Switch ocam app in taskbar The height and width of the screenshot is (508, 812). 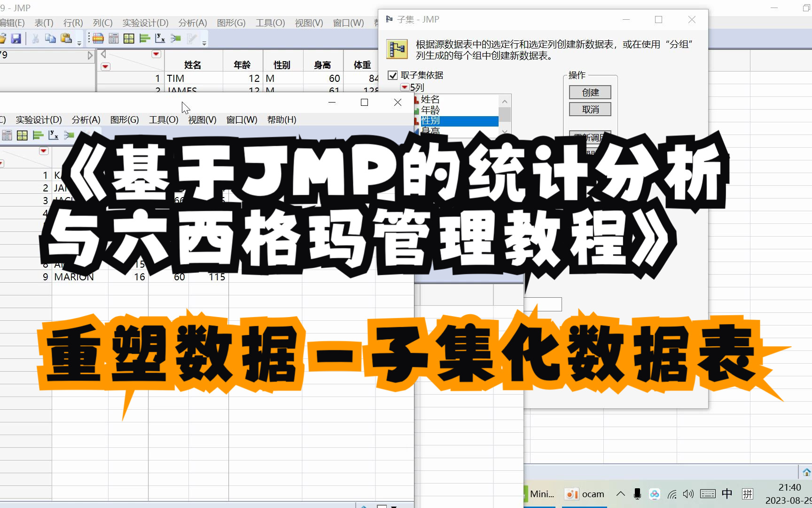[586, 494]
